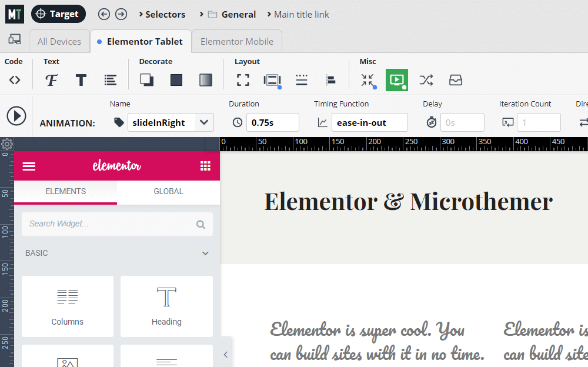This screenshot has width=588, height=367.
Task: Open the inbox tray Misc icon
Action: tap(456, 80)
